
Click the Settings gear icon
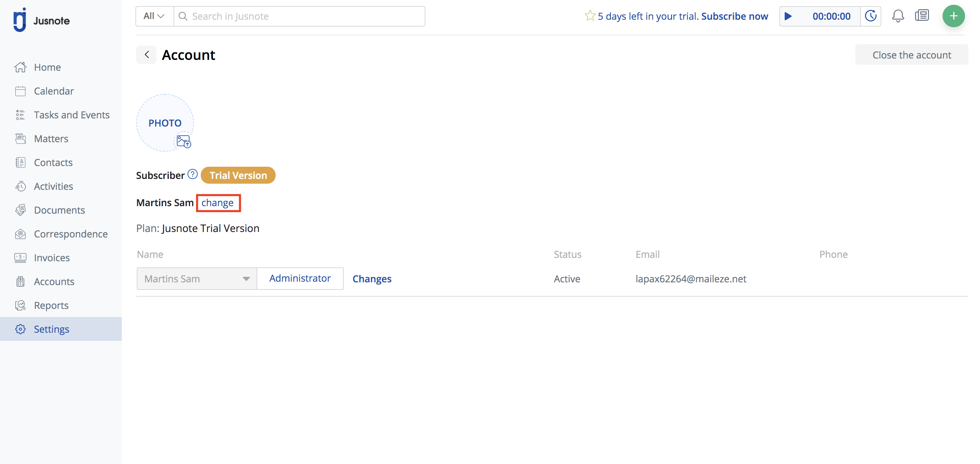tap(20, 329)
